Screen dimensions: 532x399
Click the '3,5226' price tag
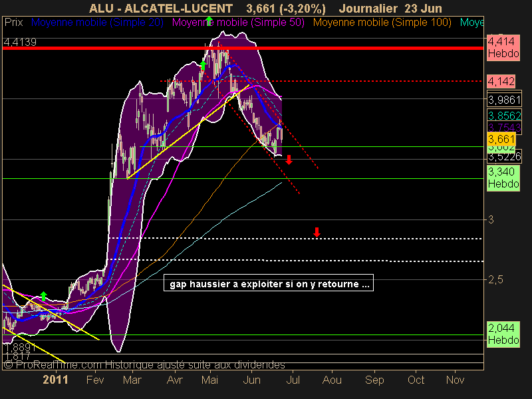504,156
